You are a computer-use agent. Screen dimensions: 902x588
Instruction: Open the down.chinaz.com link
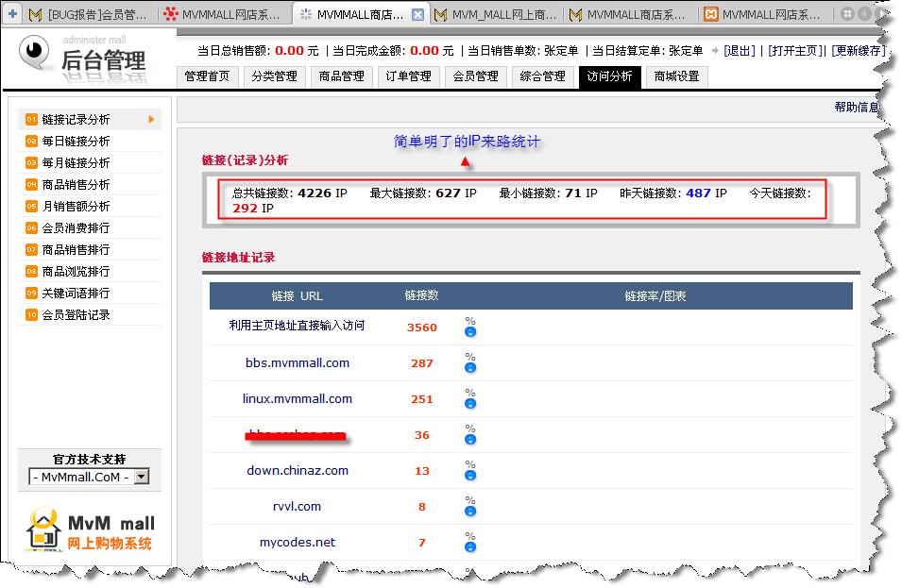tap(298, 470)
